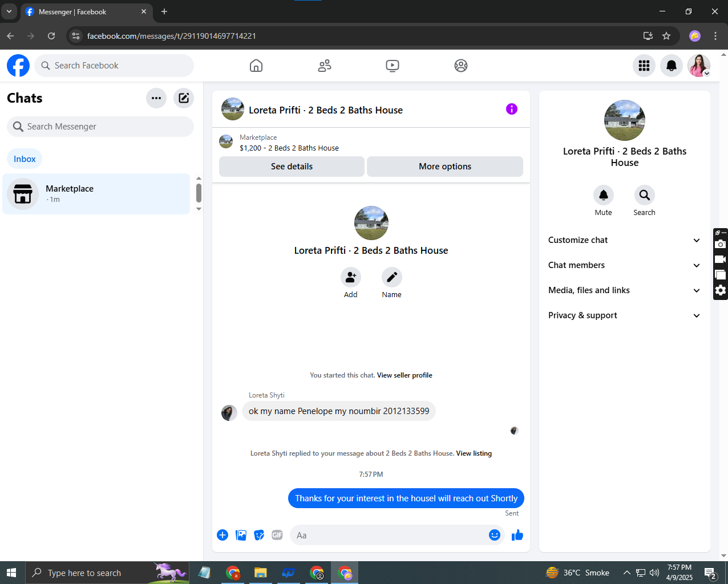Choose a sticker icon
This screenshot has width=728, height=584.
(x=259, y=535)
